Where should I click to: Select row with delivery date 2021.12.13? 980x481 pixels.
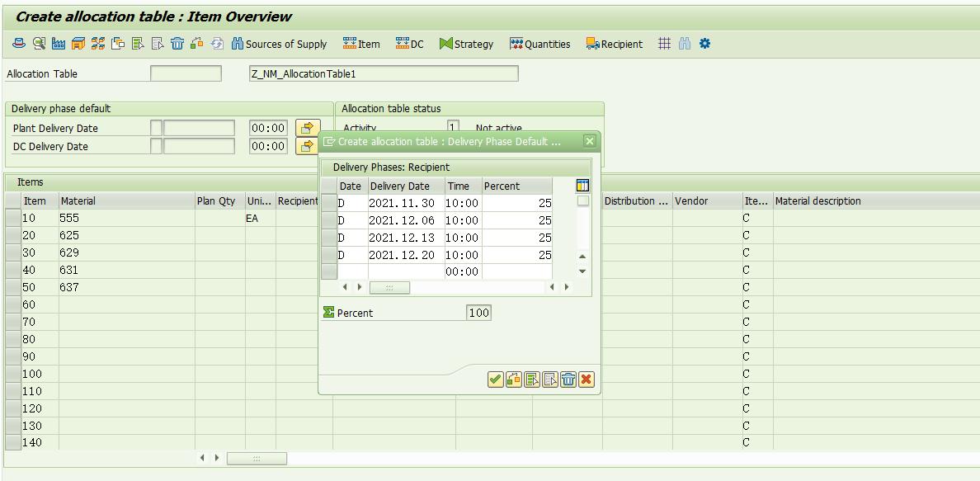(x=328, y=238)
